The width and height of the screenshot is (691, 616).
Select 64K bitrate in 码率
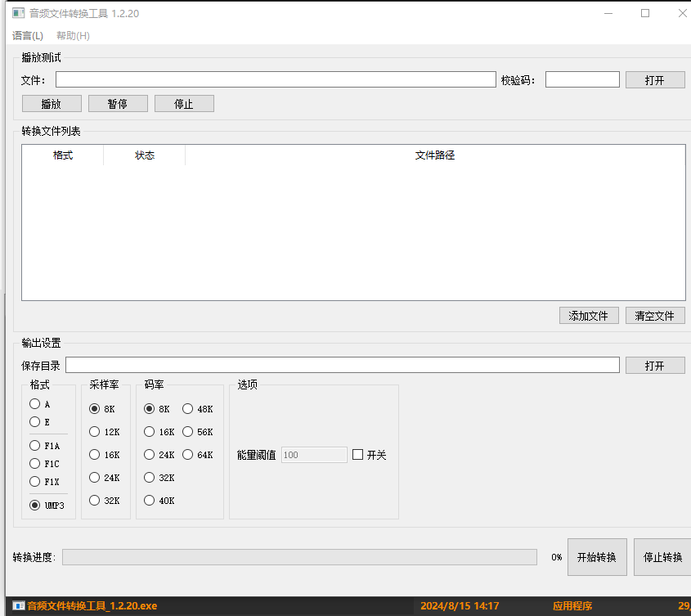(x=188, y=455)
